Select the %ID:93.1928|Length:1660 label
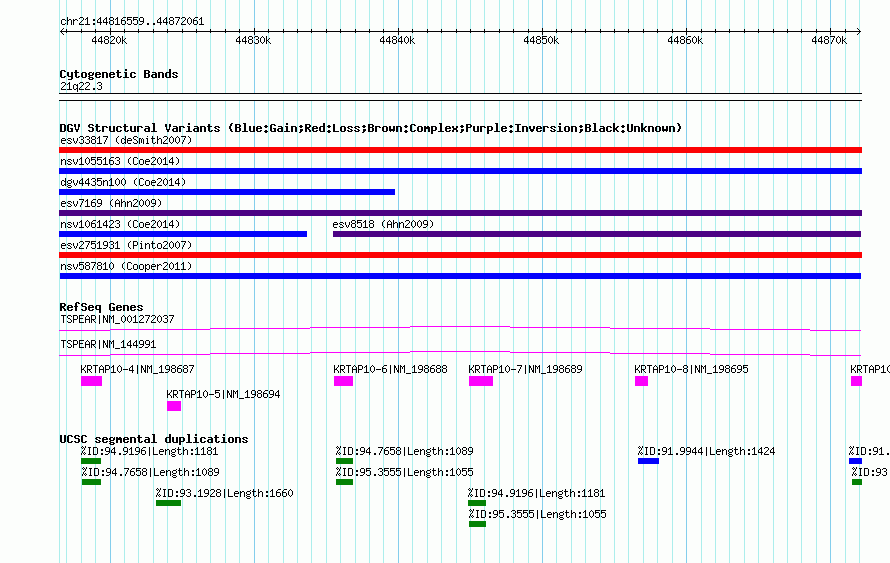 point(224,493)
